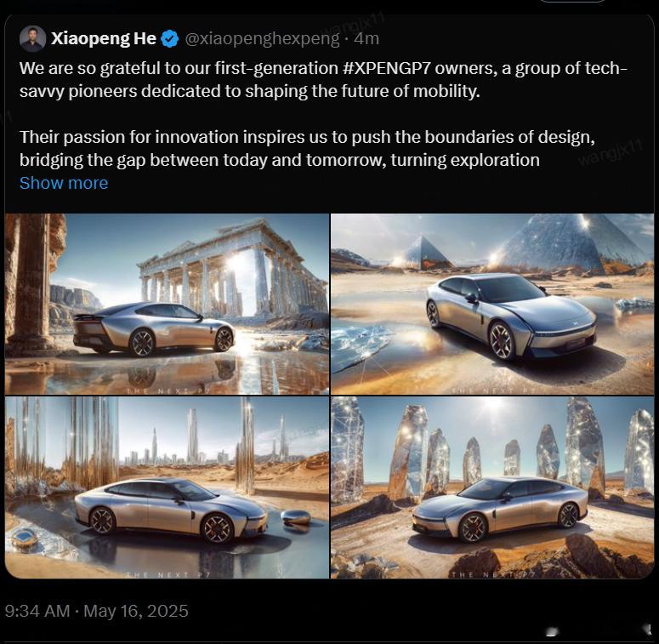Click the blue verified badge

pos(170,38)
